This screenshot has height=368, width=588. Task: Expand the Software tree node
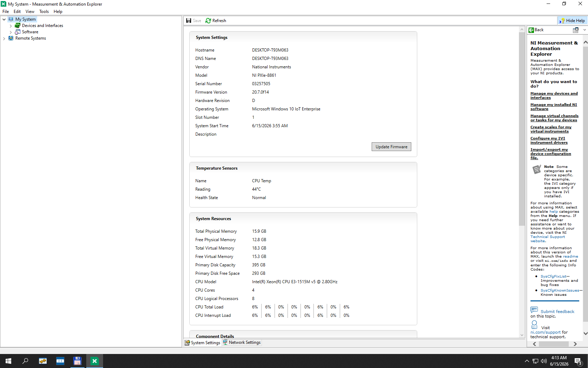point(11,32)
